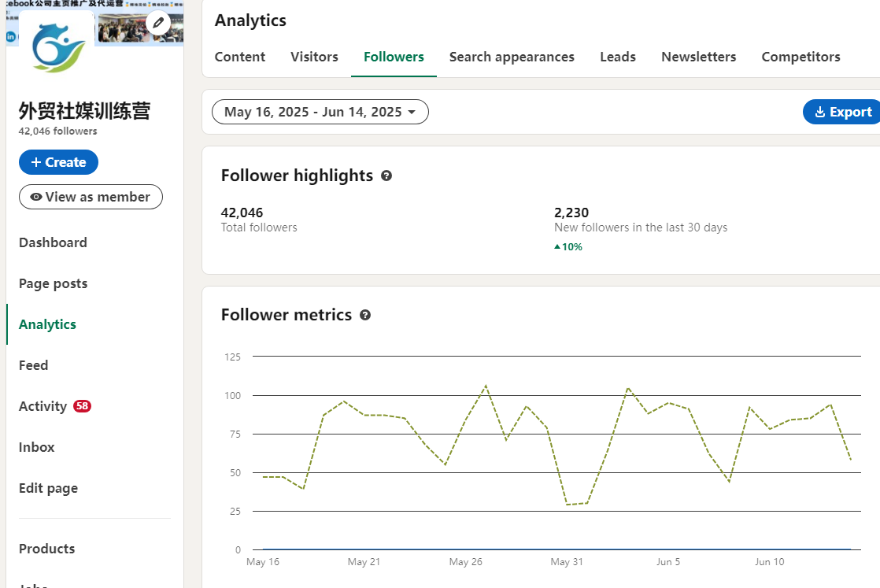Select the Leads tab
The image size is (880, 588).
618,57
